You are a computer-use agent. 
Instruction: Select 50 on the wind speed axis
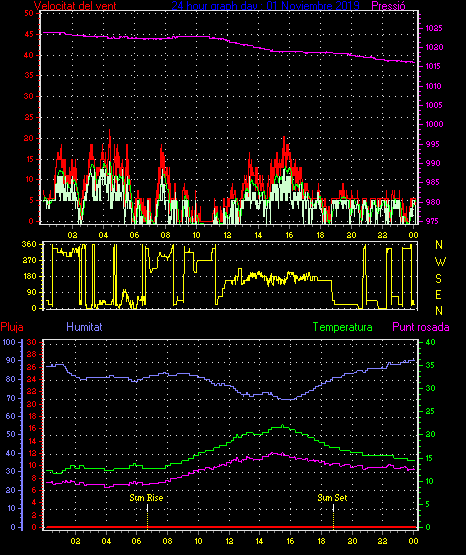coord(29,13)
